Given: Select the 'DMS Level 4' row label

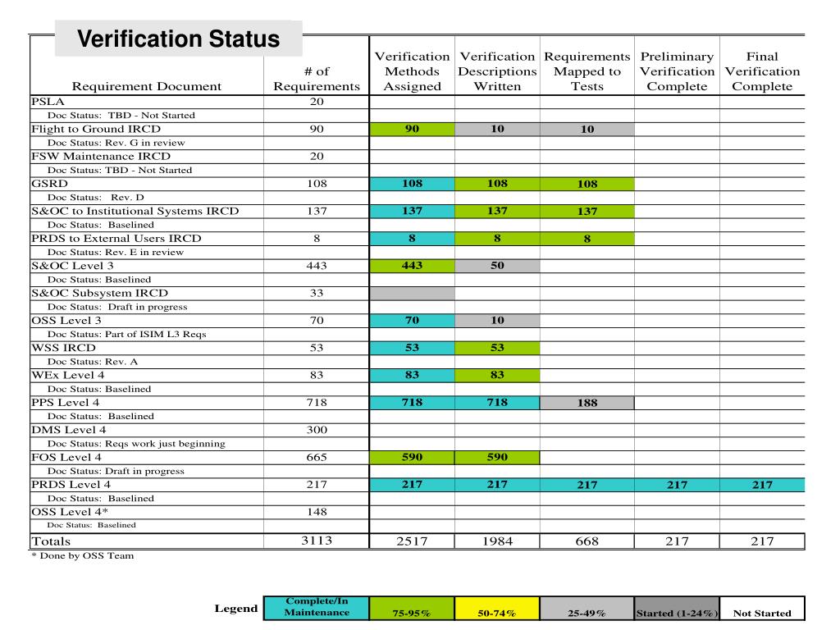Looking at the screenshot, I should [69, 430].
